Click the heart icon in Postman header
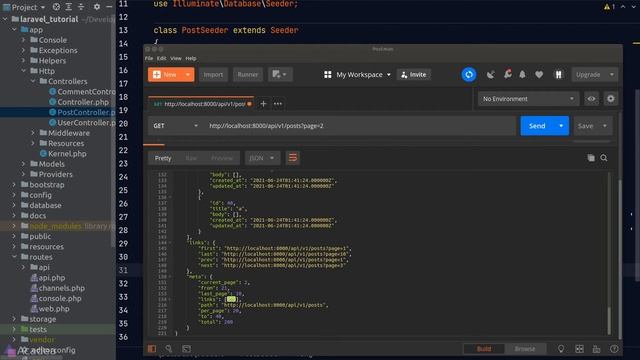This screenshot has width=640, height=360. [539, 75]
